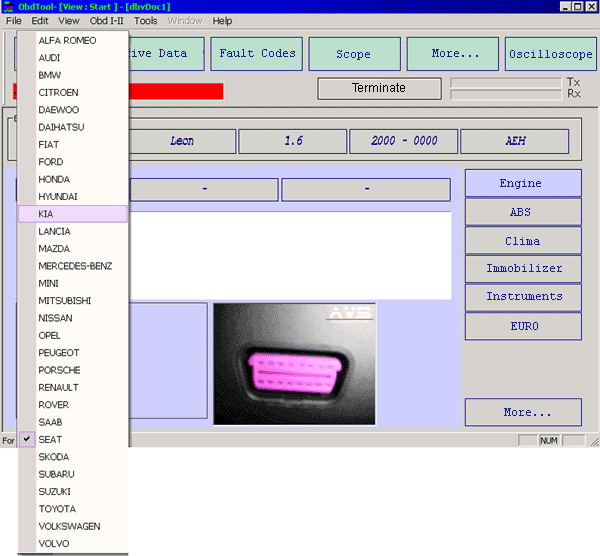Select FIAT in the brand list
Image resolution: width=600 pixels, height=556 pixels.
coord(73,145)
